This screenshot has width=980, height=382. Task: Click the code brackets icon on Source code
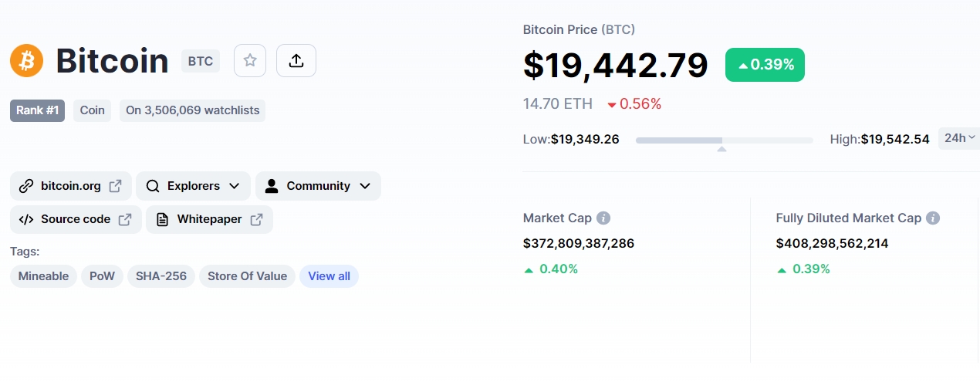tap(26, 219)
